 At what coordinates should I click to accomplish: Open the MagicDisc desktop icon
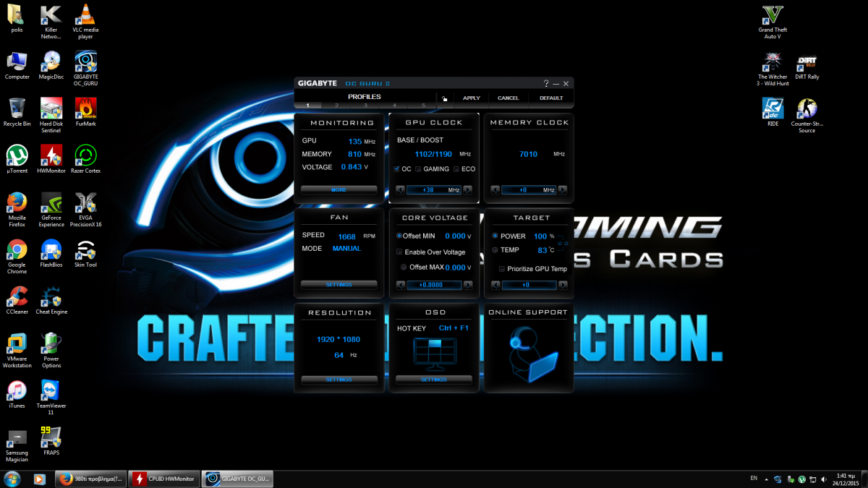tap(51, 65)
